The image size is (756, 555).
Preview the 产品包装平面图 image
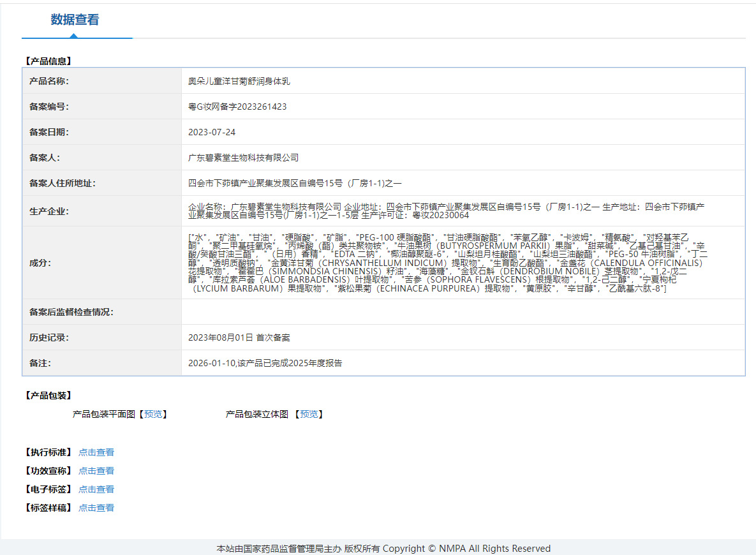tap(153, 414)
